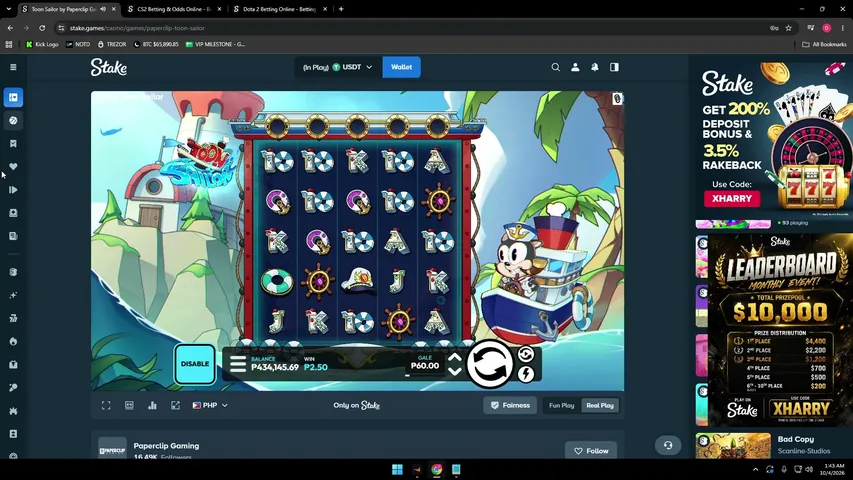
Task: Open the All Bookmarks folder
Action: click(x=824, y=44)
